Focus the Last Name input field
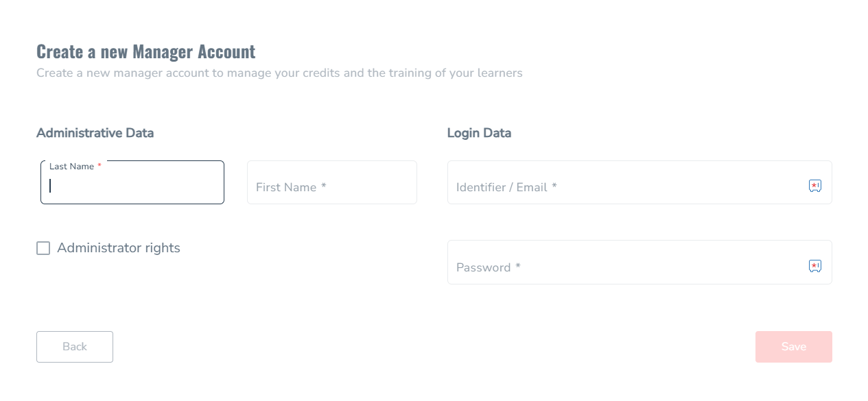The height and width of the screenshot is (401, 868). click(132, 182)
